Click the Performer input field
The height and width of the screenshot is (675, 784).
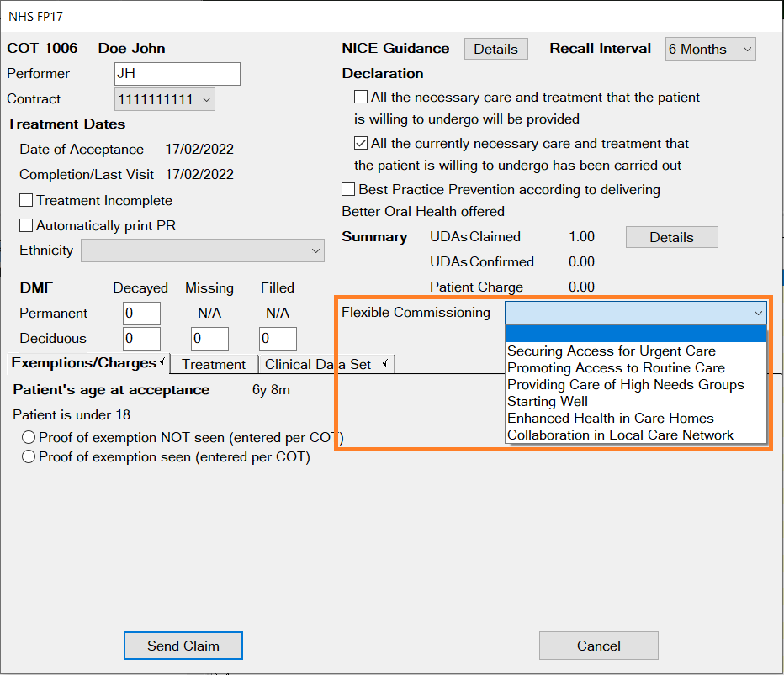[x=177, y=74]
